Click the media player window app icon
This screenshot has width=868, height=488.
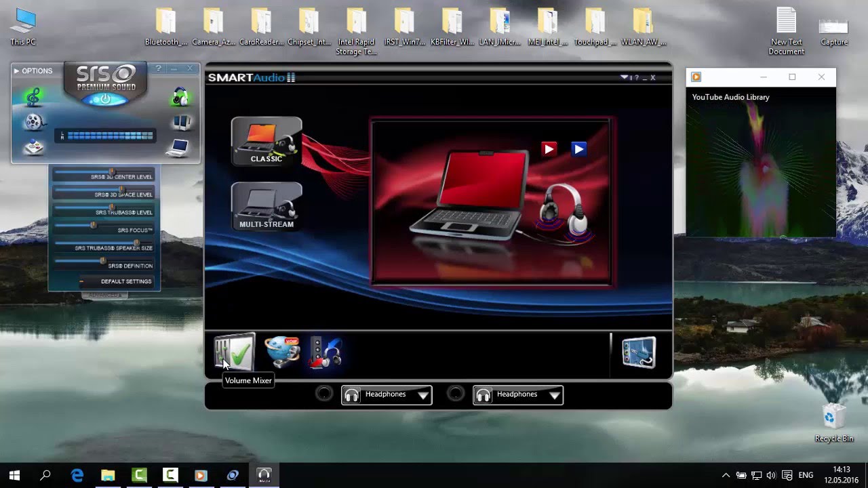tap(696, 77)
